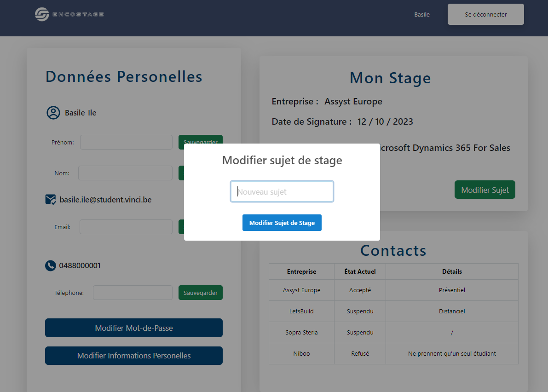Click the Entreprise column header
The height and width of the screenshot is (392, 548).
tap(302, 271)
